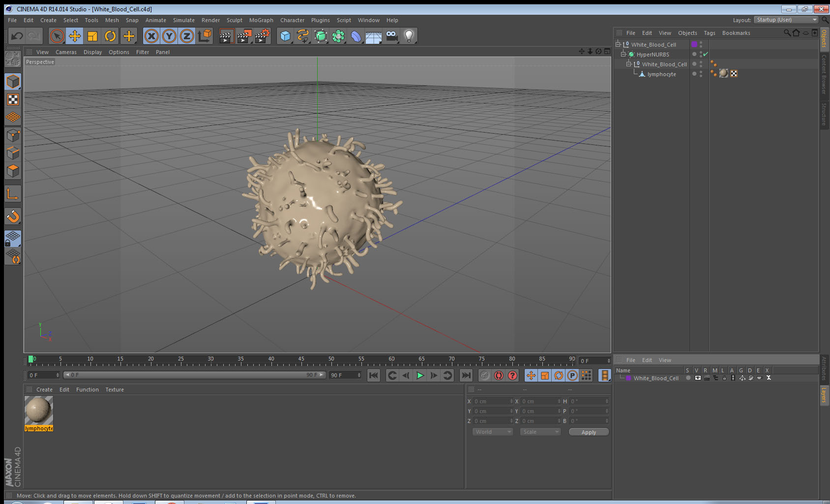Toggle HyperNURBS enable checkmark
830x504 pixels.
click(706, 54)
